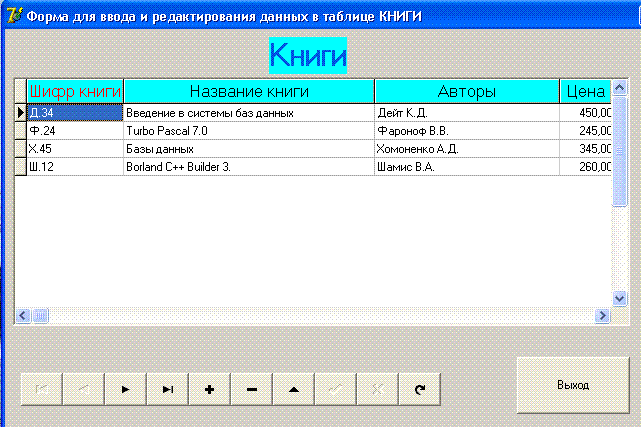Click the Название книги column header
Viewport: 641px width, 427px height.
(x=249, y=91)
